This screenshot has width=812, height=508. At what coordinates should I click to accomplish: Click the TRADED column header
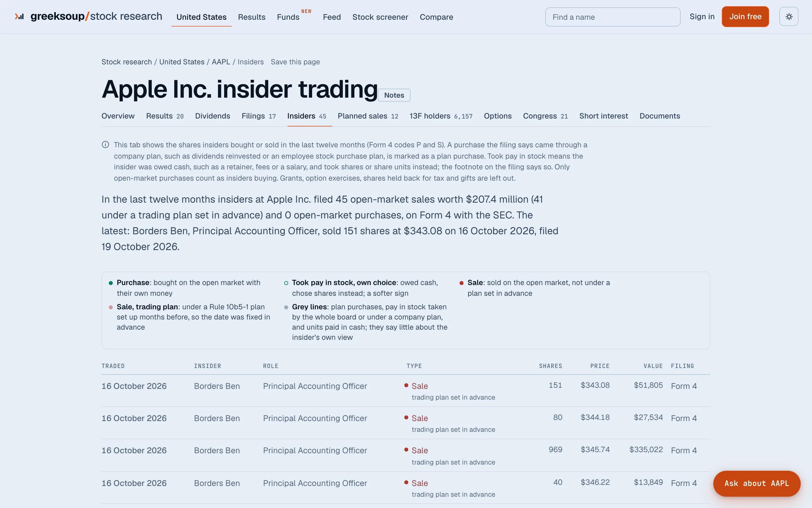click(x=113, y=366)
